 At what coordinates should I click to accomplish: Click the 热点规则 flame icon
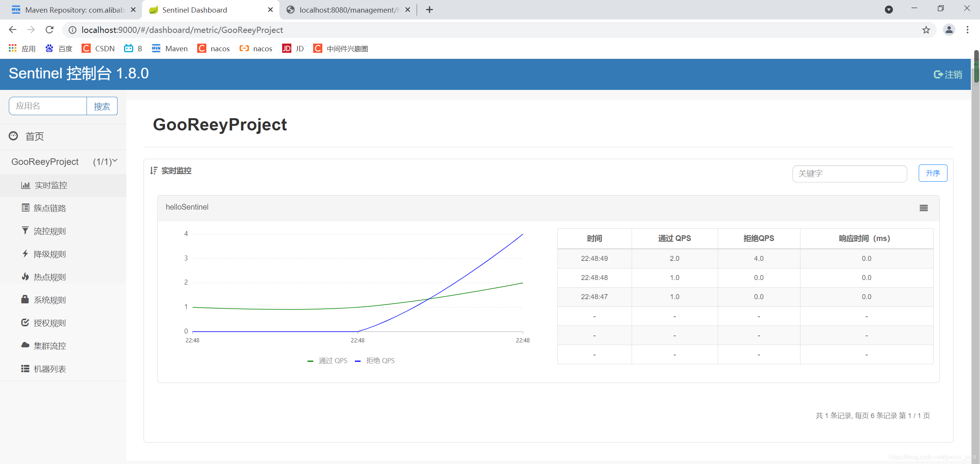[25, 277]
